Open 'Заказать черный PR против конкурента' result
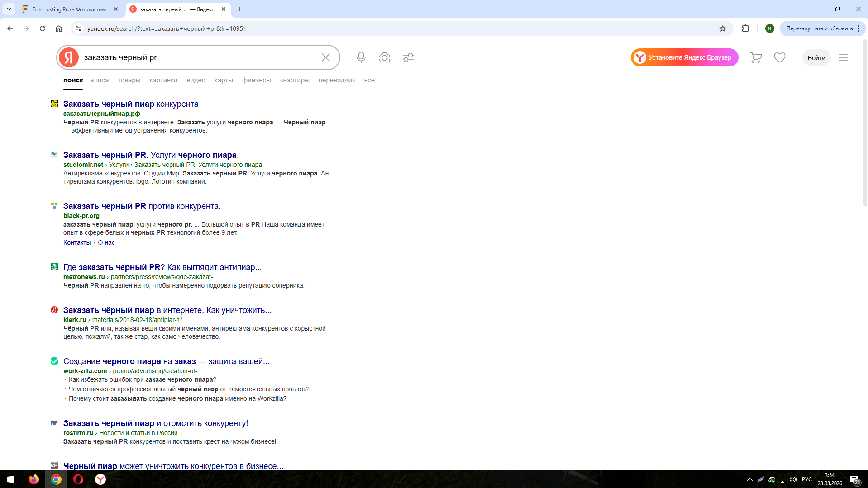The image size is (868, 488). [x=142, y=206]
